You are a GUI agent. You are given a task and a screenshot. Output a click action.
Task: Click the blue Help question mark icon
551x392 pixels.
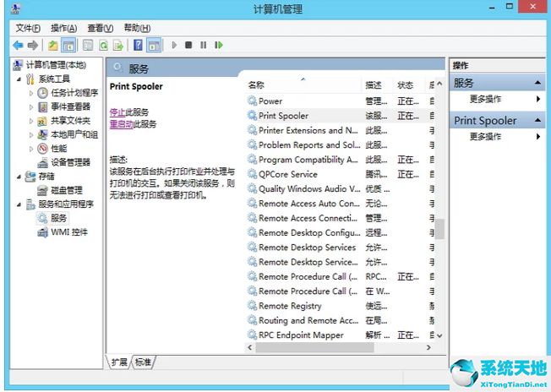pyautogui.click(x=139, y=45)
